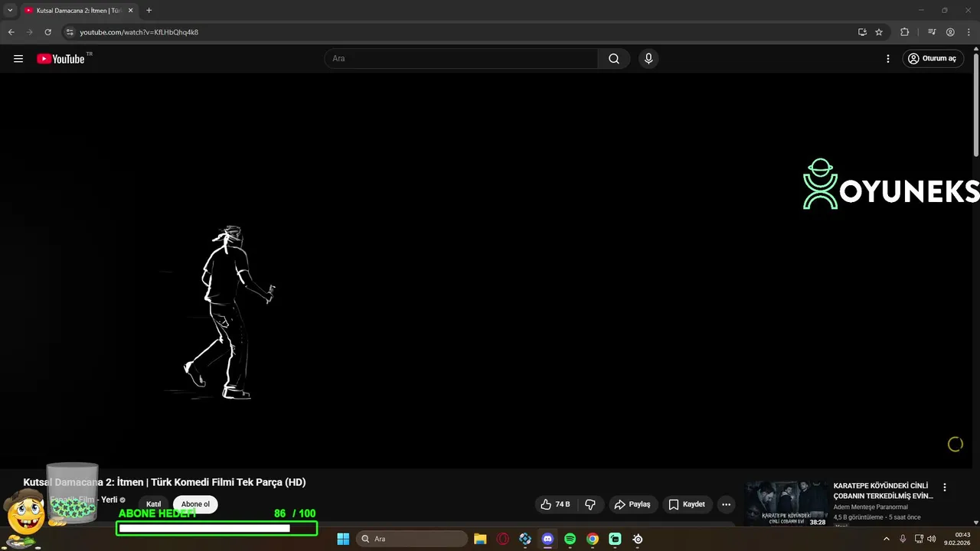Open the volume speaker tray icon
Image resolution: width=980 pixels, height=551 pixels.
932,539
